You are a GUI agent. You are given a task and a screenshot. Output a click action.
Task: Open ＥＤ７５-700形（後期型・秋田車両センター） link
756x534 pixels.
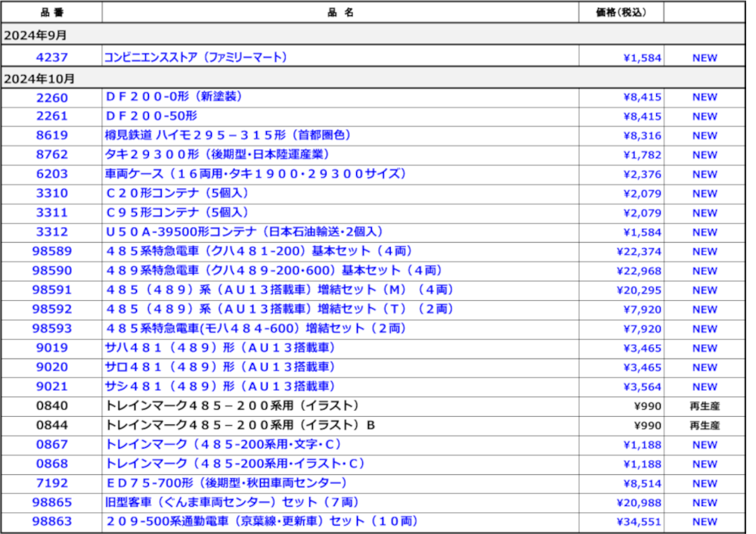click(x=226, y=483)
